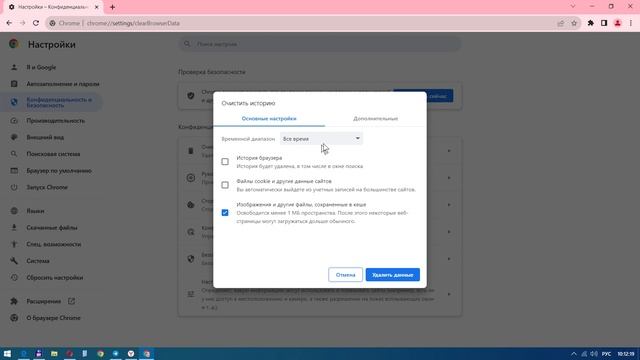Open 'О браузере Chrome' in sidebar
640x360 pixels.
coord(53,318)
